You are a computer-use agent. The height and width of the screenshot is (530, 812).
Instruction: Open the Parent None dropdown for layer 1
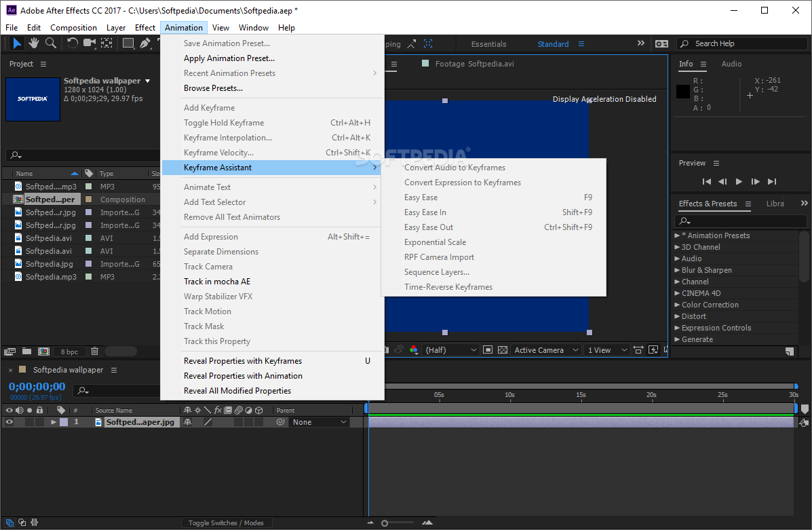click(319, 422)
